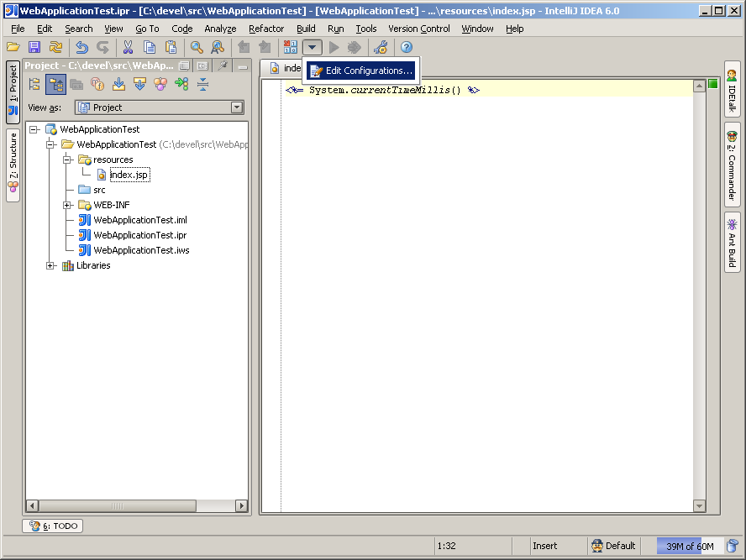The width and height of the screenshot is (746, 560).
Task: Click the Debug bug icon
Action: pyautogui.click(x=354, y=47)
